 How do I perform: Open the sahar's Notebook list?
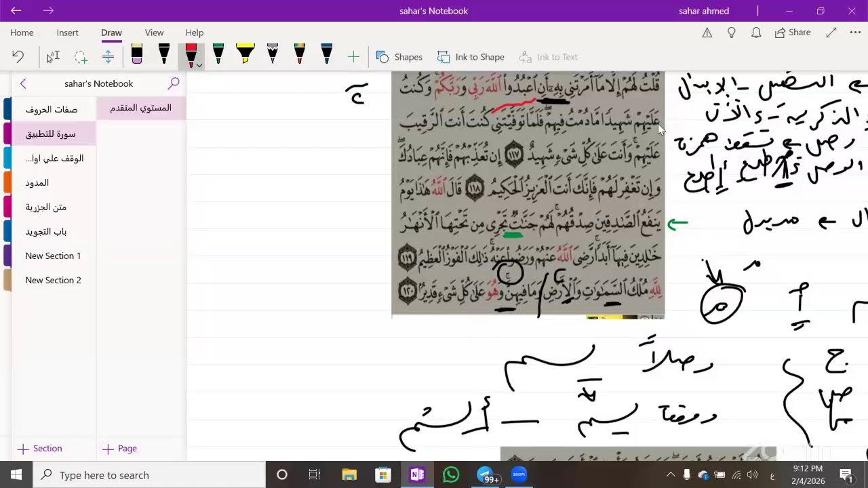coord(99,83)
